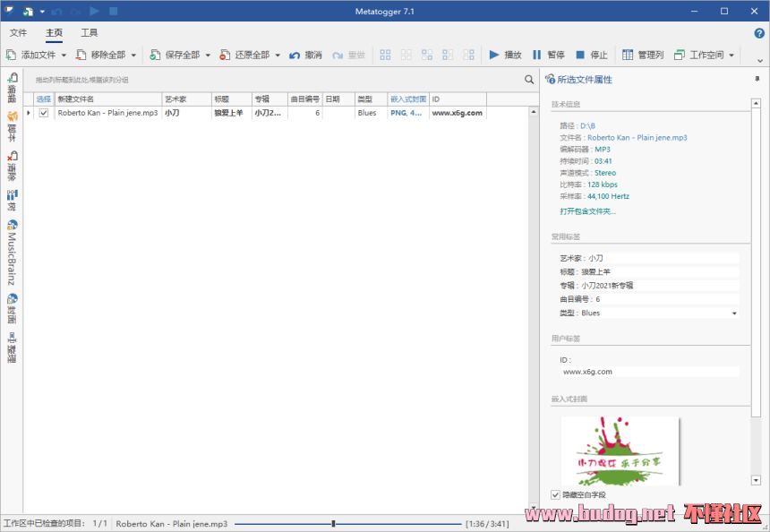Click the 播放 (Play) toolbar button

[x=505, y=55]
